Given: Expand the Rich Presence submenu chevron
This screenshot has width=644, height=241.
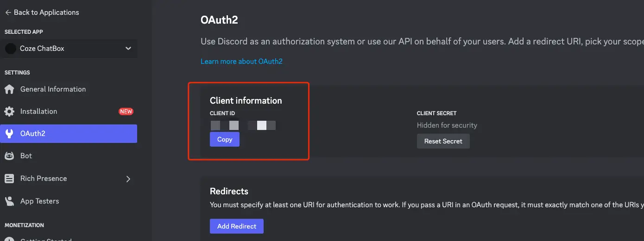Looking at the screenshot, I should 128,179.
